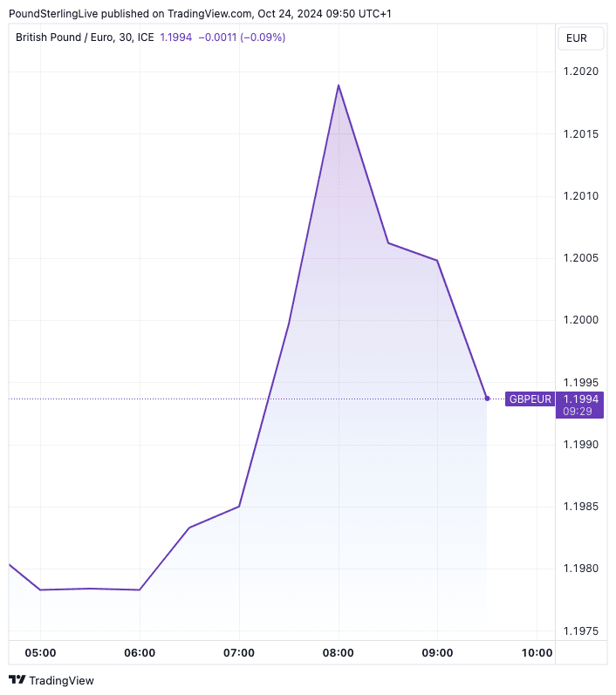This screenshot has height=695, width=616.
Task: Click the last price dot marker
Action: (x=487, y=399)
